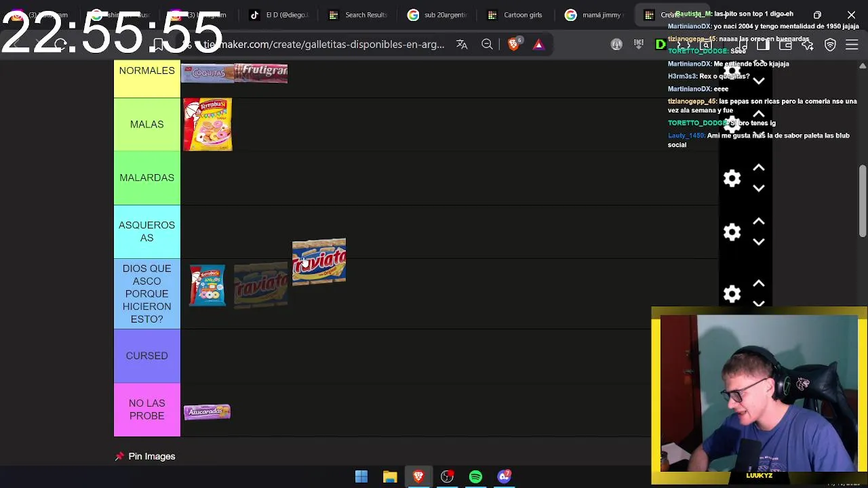This screenshot has height=488, width=868.
Task: Move ASQUEROSAS row down with arrow
Action: tap(759, 241)
